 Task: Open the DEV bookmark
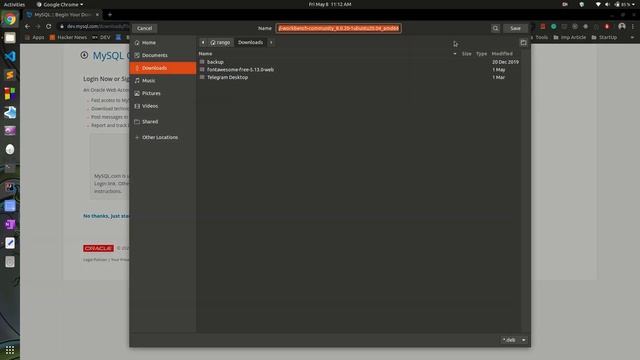tap(101, 37)
